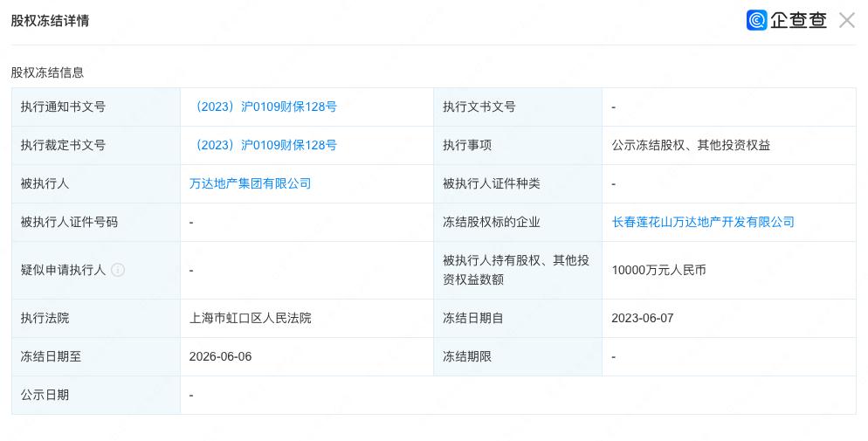Click the 10000万元人民币 amount value
Screen dimensions: 868x441
point(658,270)
